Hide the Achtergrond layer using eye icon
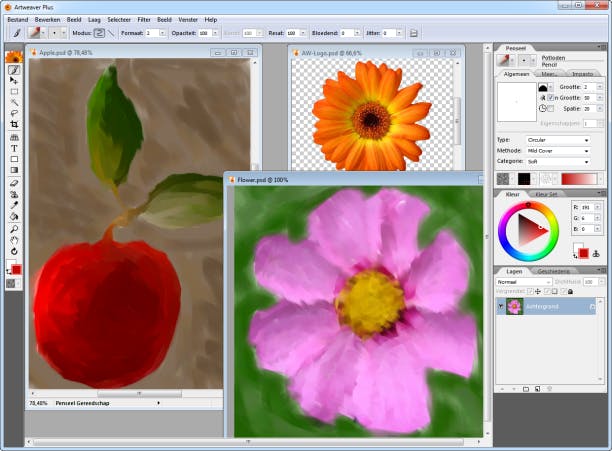Viewport: 612px width, 451px height. [502, 306]
